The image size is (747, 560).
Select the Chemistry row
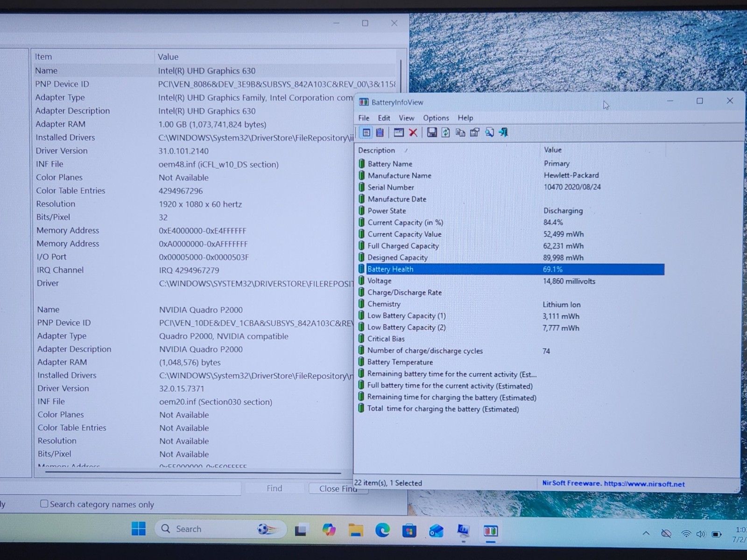[511, 304]
